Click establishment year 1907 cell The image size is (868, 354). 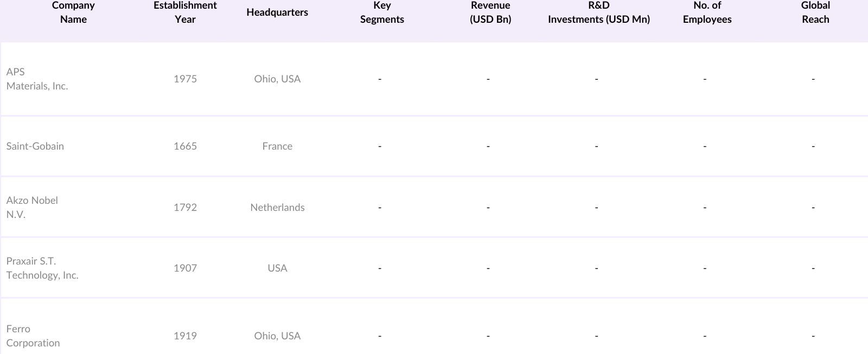point(185,268)
